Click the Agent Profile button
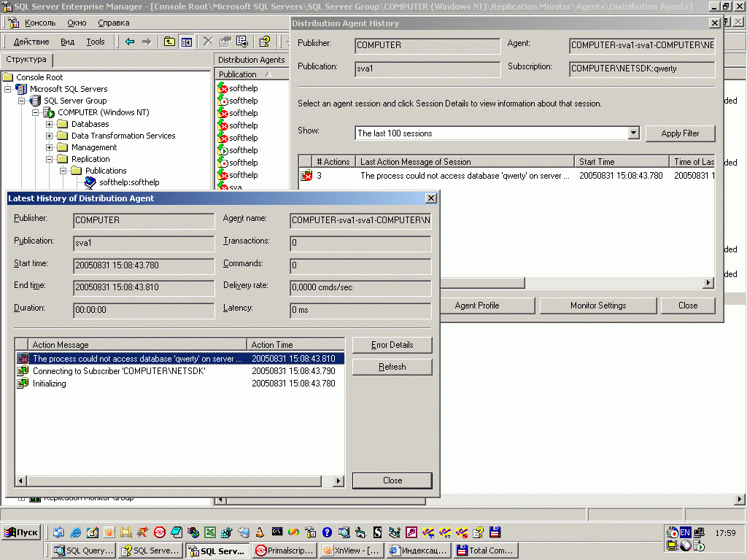Viewport: 747px width, 560px height. click(477, 306)
